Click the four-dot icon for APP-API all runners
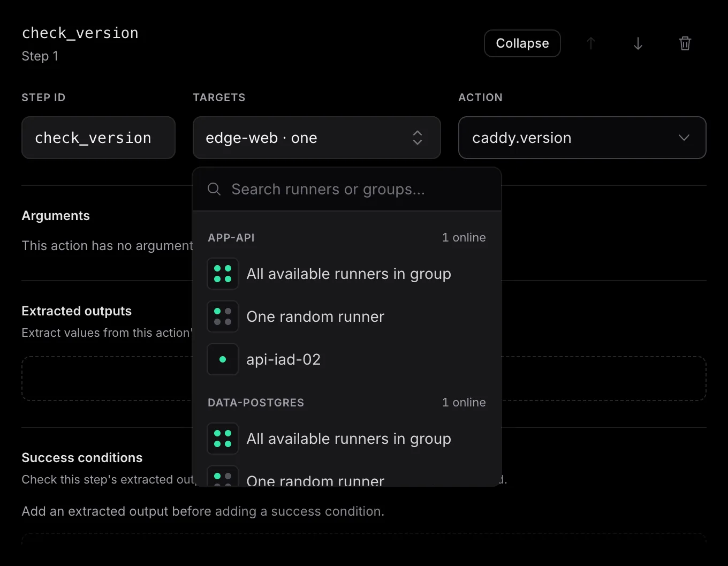728x566 pixels. [223, 274]
